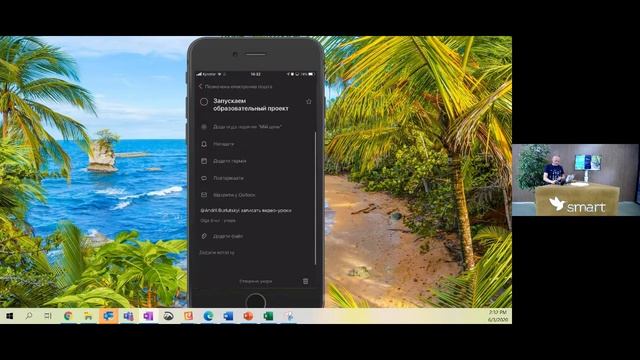Open PowerPoint from the taskbar
640x360 pixels.
(x=248, y=316)
